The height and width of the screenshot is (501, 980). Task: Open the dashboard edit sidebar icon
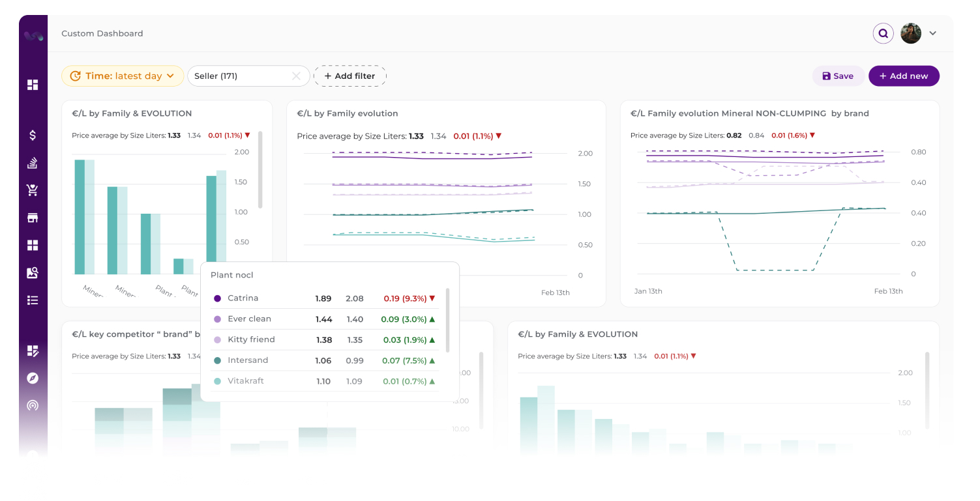33,351
